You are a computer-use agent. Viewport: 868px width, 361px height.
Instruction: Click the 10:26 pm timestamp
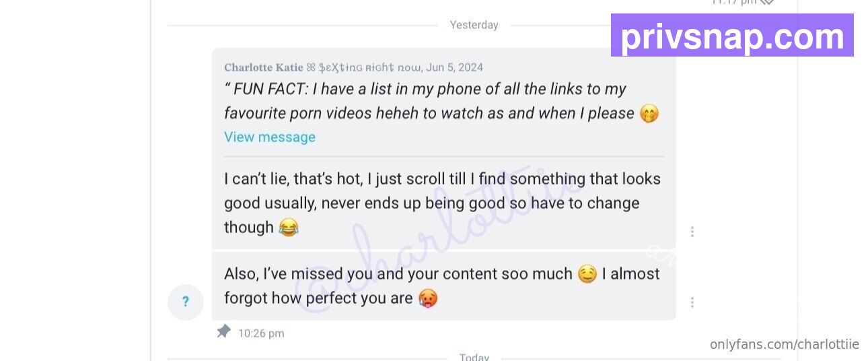pos(261,333)
